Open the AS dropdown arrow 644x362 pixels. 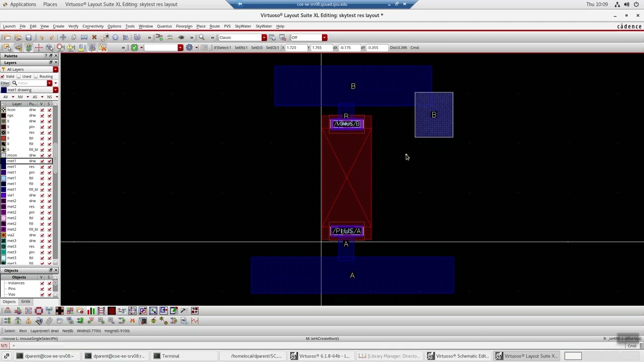(x=42, y=97)
